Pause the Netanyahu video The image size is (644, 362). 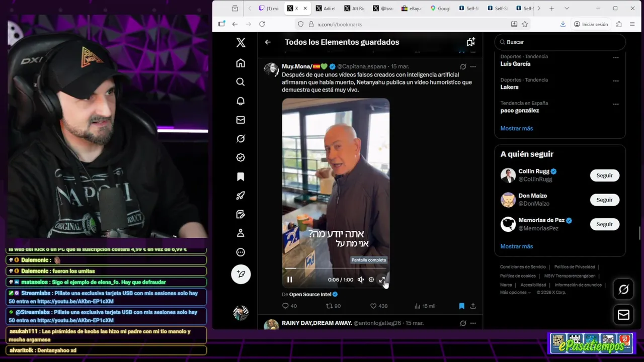coord(290,280)
